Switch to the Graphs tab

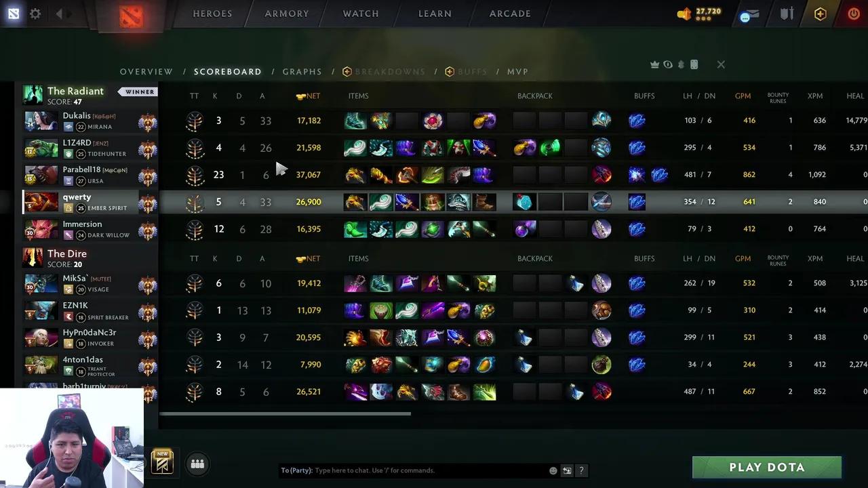tap(302, 71)
